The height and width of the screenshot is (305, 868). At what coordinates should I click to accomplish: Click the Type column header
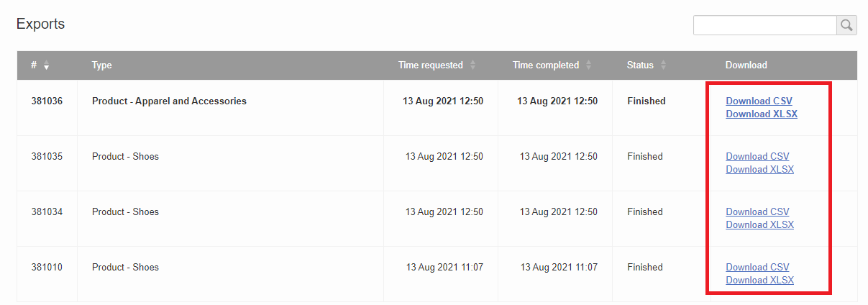[x=102, y=65]
